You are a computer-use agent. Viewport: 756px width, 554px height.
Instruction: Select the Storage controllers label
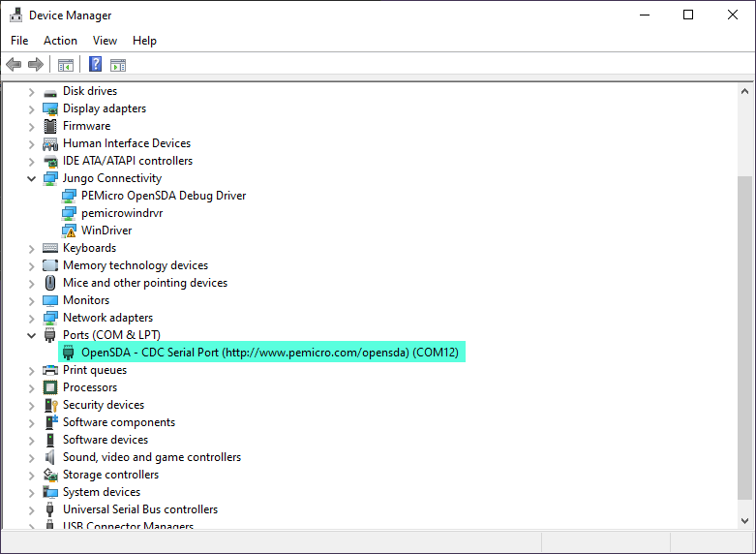(110, 475)
